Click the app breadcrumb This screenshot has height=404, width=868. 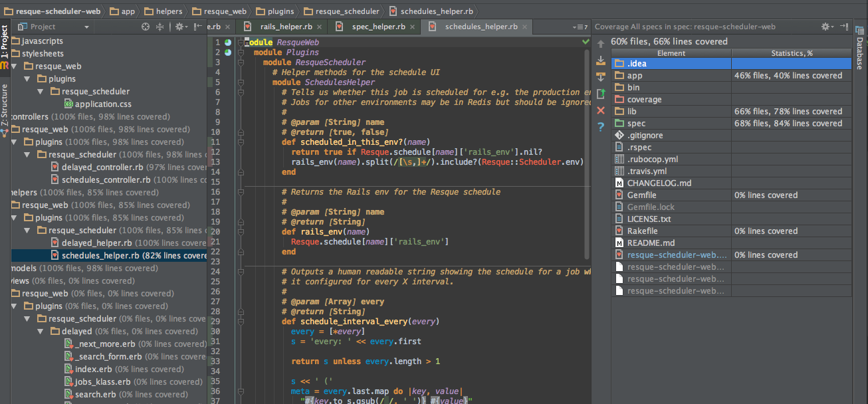[122, 11]
